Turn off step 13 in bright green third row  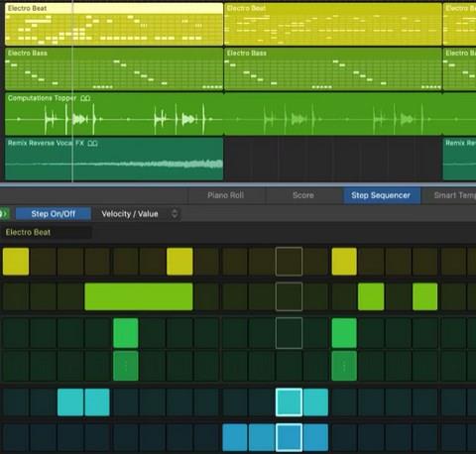tap(344, 333)
